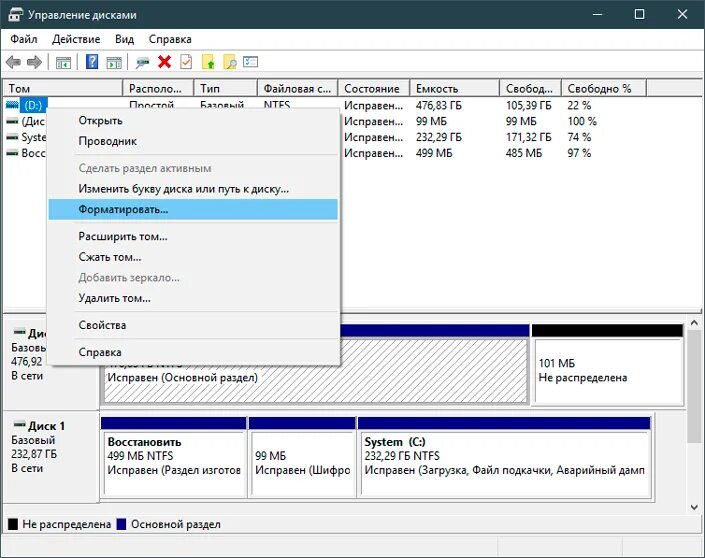Select the Восс... volume row name
This screenshot has width=705, height=558.
(34, 153)
